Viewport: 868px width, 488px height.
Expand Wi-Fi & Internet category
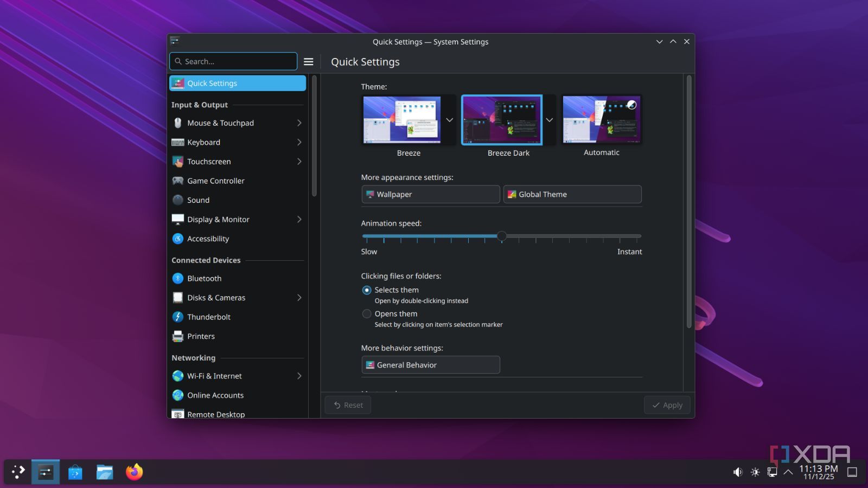point(299,376)
